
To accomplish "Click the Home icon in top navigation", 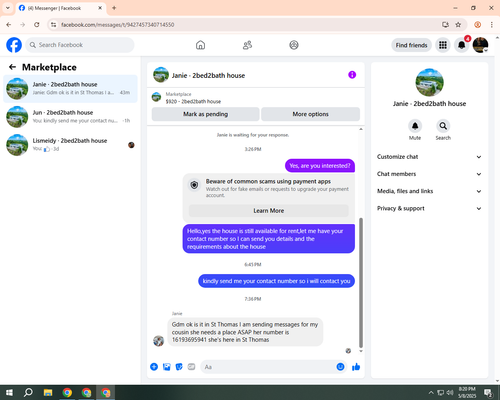I will [200, 45].
